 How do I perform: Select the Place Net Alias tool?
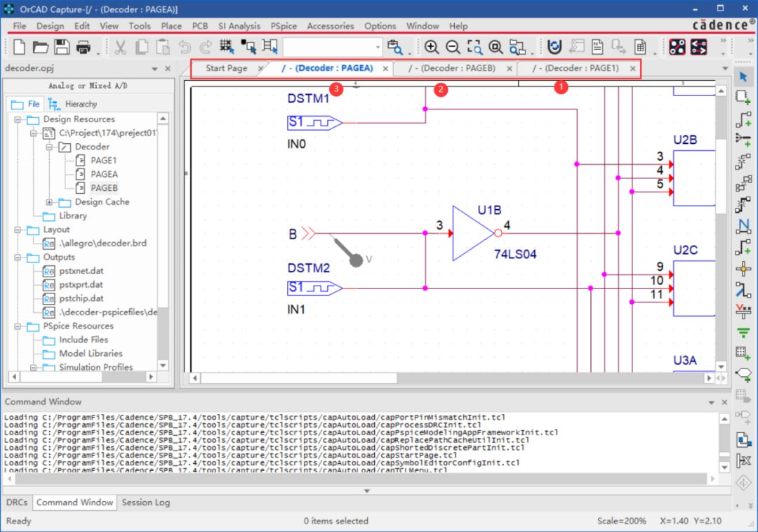click(x=743, y=226)
